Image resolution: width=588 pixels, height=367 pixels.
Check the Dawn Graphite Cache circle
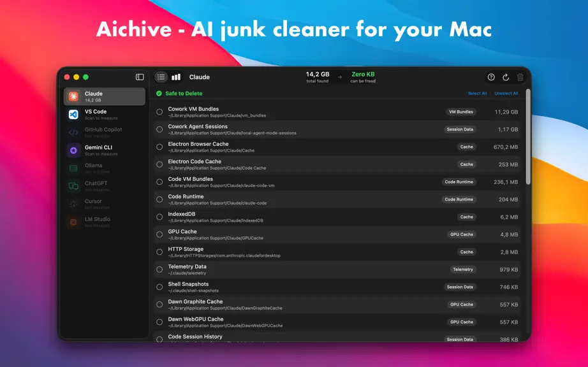[159, 305]
